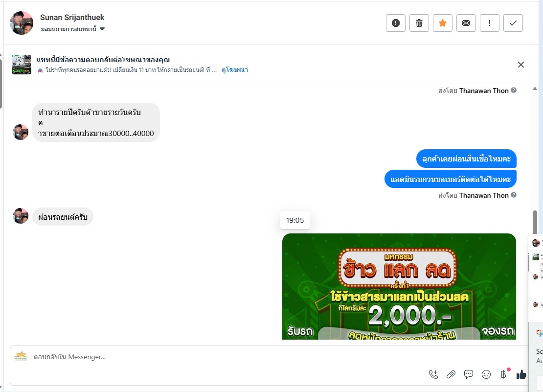Open saved replies speech bubble icon
This screenshot has width=543, height=392.
469,374
